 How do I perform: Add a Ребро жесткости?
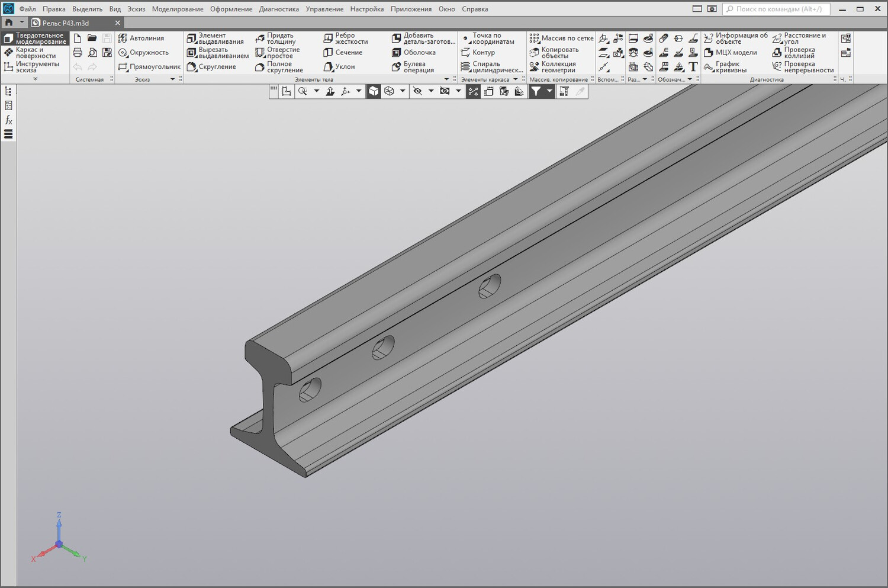(346, 38)
